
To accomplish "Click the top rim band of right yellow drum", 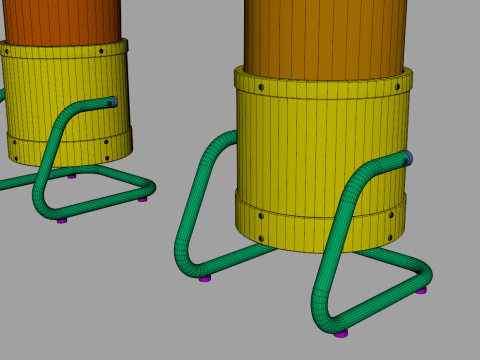I will (x=323, y=87).
